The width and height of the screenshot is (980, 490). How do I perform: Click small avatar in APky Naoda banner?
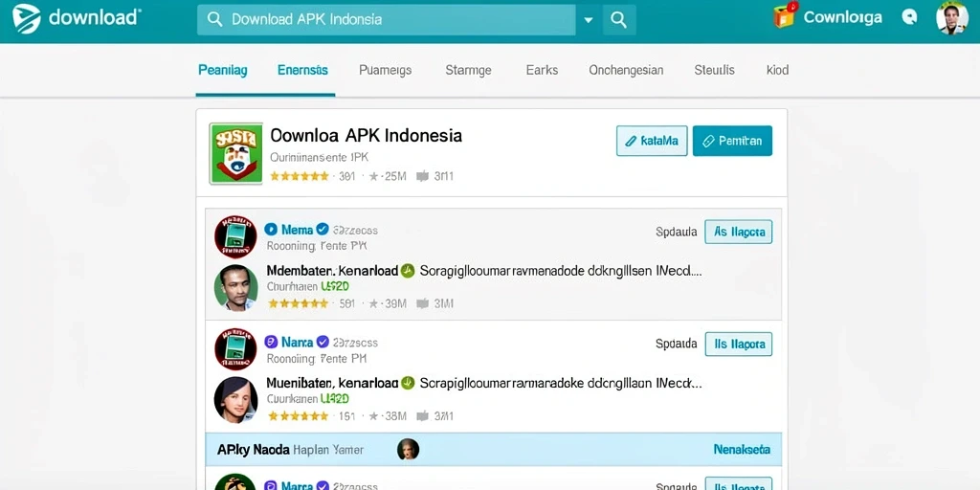pos(408,450)
